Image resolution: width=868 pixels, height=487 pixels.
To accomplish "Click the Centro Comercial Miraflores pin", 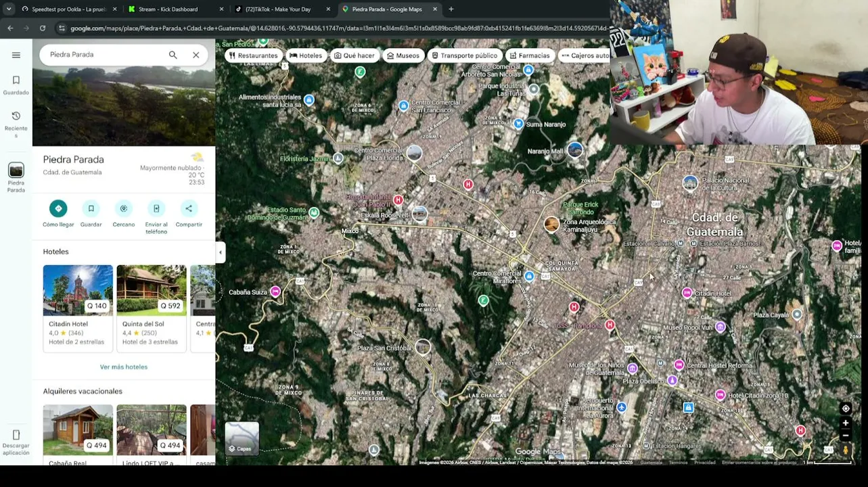I will coord(529,276).
